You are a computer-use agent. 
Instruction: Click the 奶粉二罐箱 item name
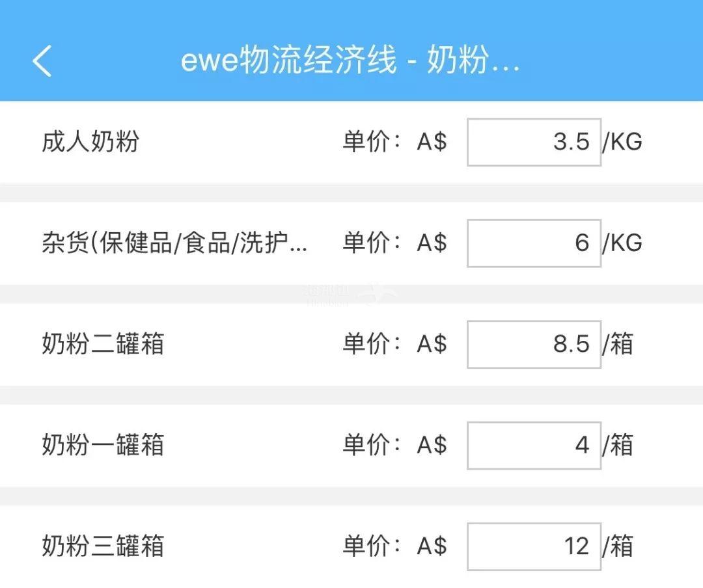coord(103,344)
